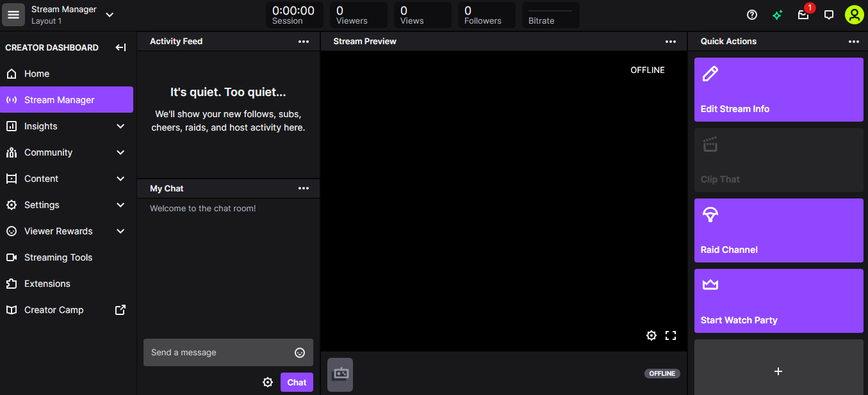This screenshot has width=868, height=395.
Task: Click the Start Watch Party quick action
Action: tap(779, 301)
